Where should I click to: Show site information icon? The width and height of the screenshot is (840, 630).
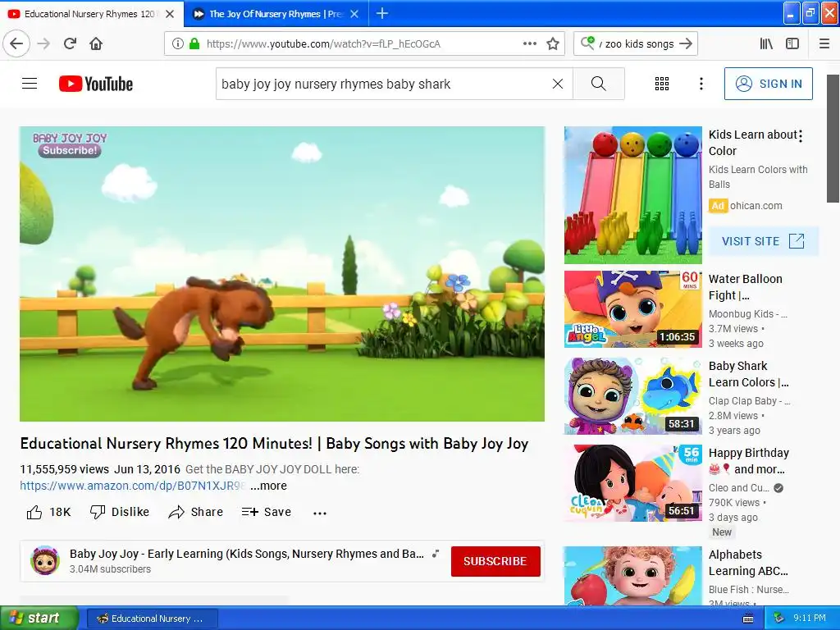[178, 44]
